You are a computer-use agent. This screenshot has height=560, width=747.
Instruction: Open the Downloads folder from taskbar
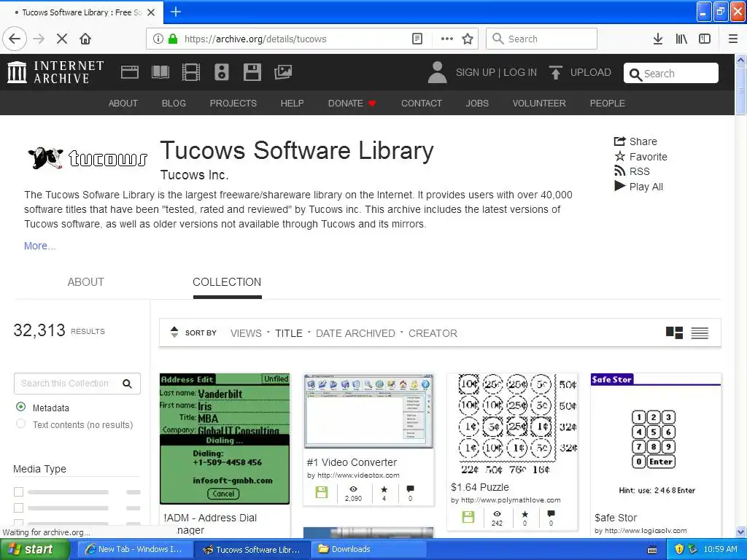368,550
